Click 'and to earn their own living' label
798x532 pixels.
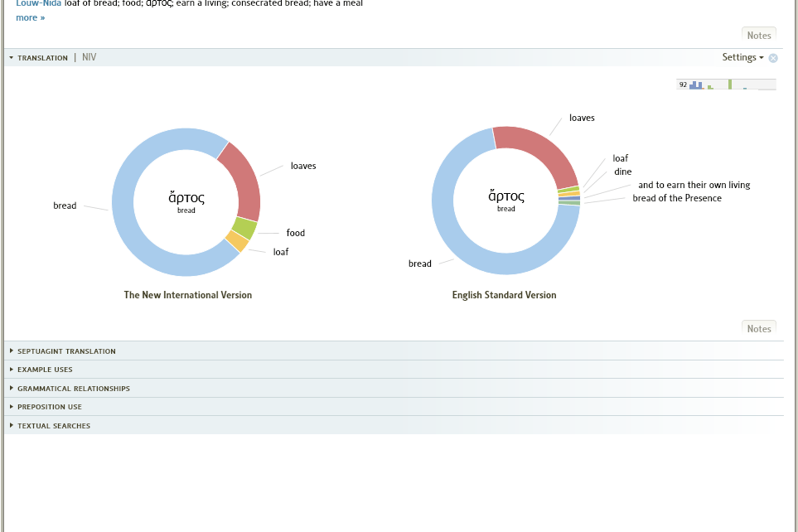click(694, 185)
